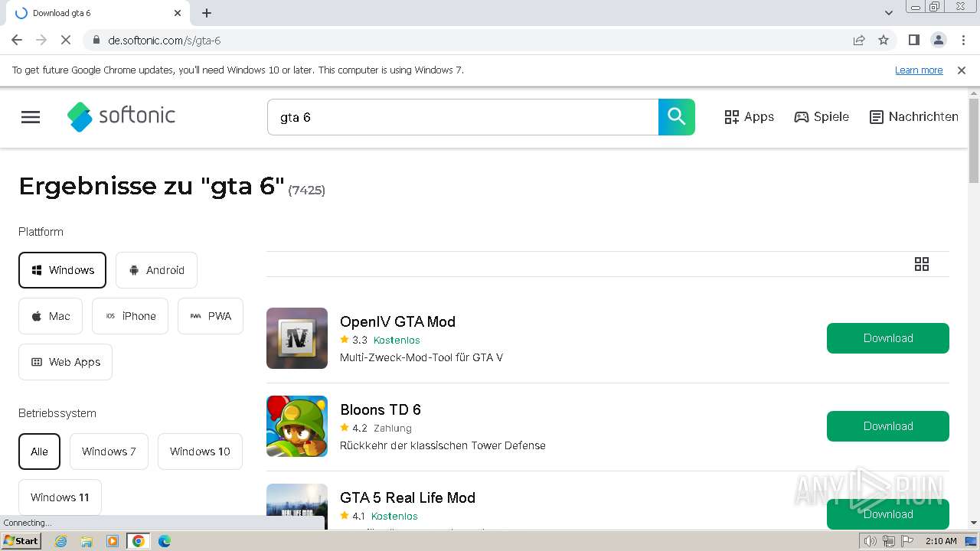Open a new browser tab

coord(207,13)
